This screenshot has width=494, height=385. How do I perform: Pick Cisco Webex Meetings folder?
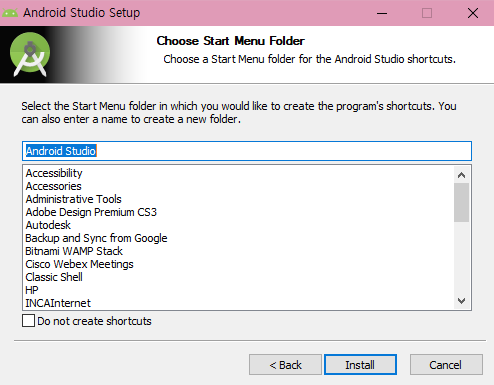pyautogui.click(x=79, y=264)
